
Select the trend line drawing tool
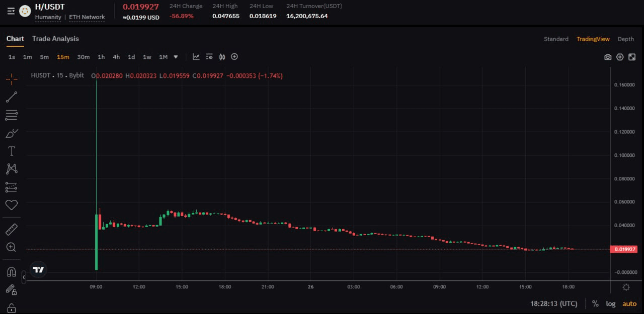coord(11,97)
